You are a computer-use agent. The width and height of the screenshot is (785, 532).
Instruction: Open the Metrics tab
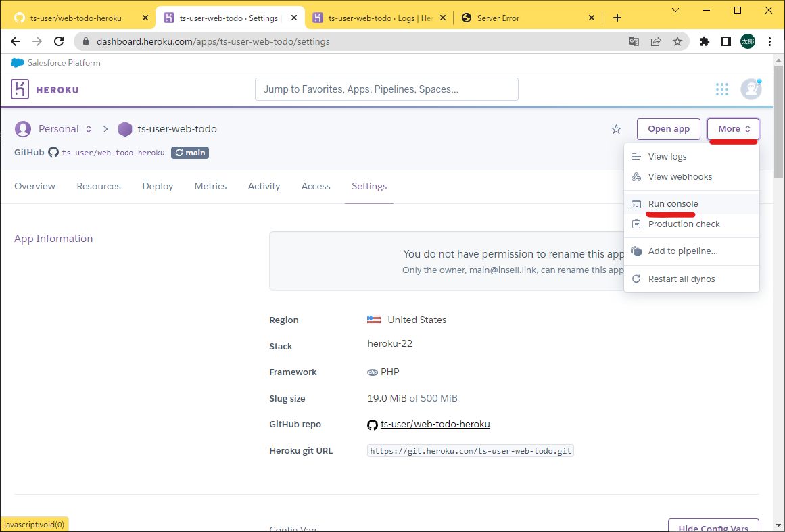(x=211, y=186)
